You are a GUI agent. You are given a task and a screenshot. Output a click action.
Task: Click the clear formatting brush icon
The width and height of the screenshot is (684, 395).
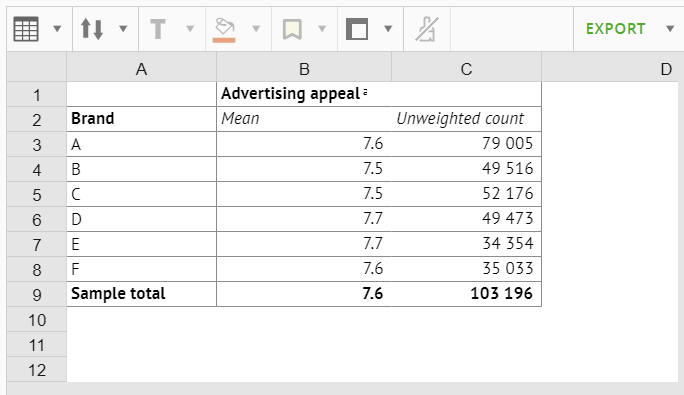tap(427, 29)
